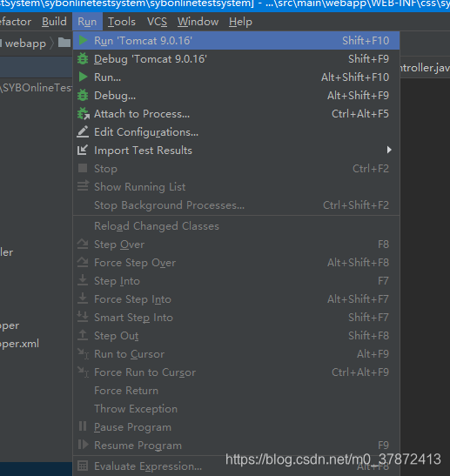Click the Pause Program icon
Image resolution: width=450 pixels, height=476 pixels.
pyautogui.click(x=83, y=426)
